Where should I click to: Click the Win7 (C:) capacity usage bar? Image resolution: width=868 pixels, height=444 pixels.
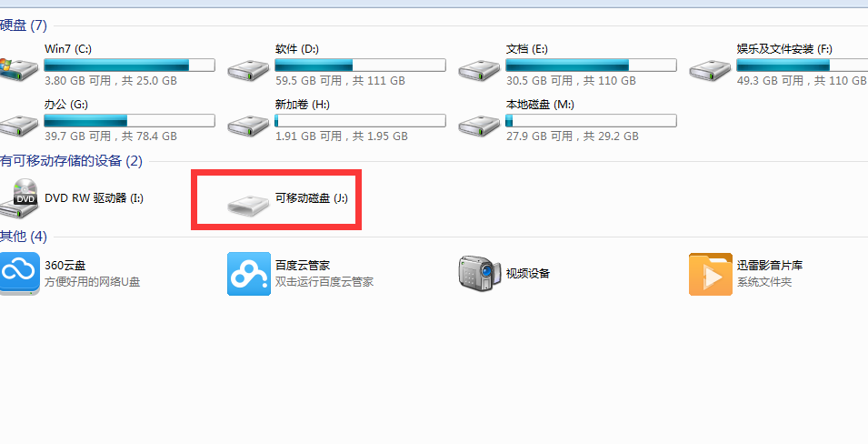[x=129, y=65]
